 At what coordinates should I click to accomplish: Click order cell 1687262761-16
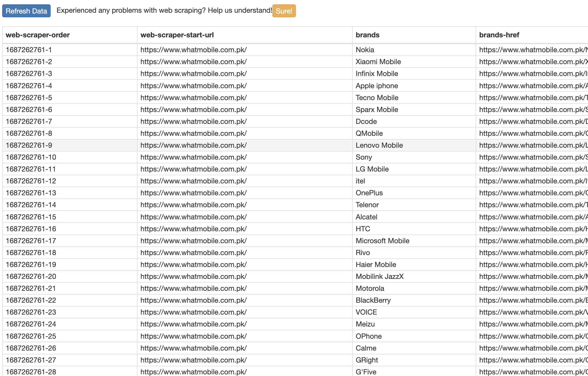[x=70, y=229]
